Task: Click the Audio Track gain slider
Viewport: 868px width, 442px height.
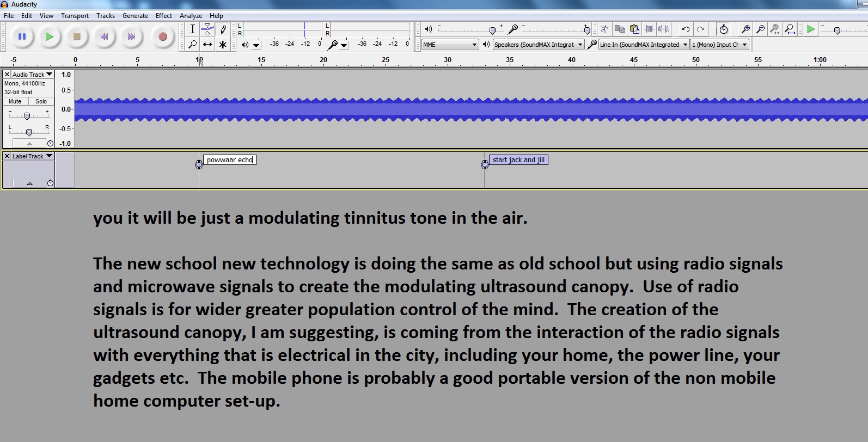Action: pyautogui.click(x=27, y=116)
